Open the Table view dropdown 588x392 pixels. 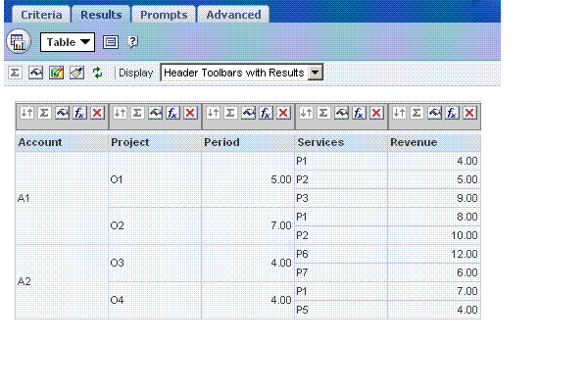coord(68,42)
